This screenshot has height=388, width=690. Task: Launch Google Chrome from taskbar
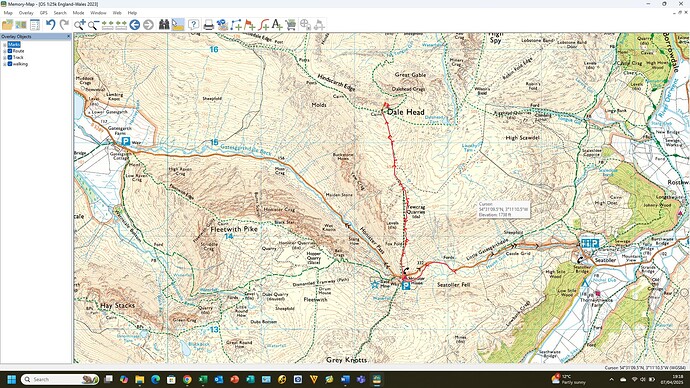(x=187, y=379)
